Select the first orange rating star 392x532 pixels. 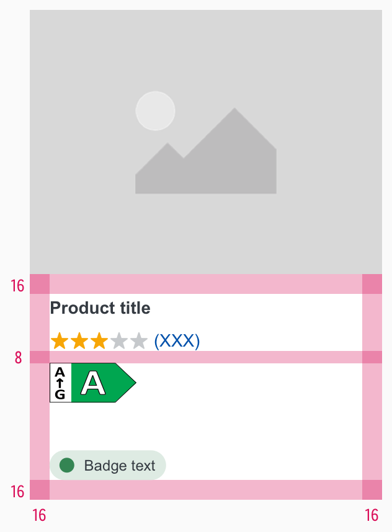coord(60,341)
